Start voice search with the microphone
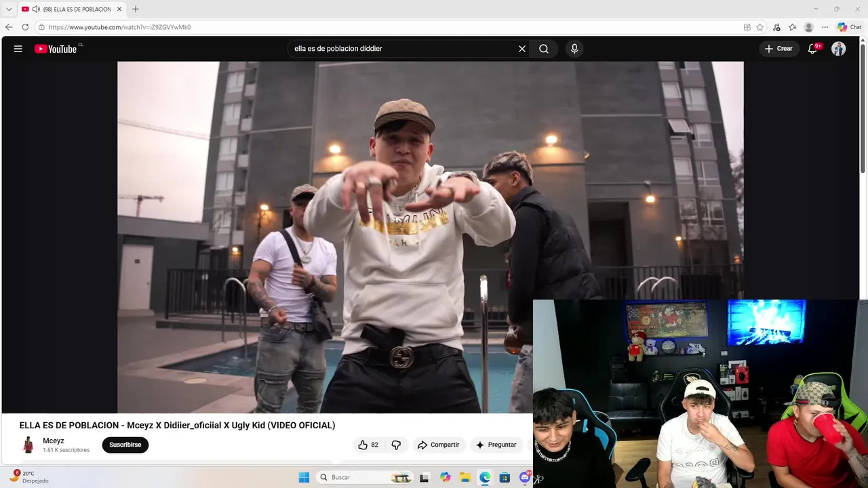 (x=574, y=49)
